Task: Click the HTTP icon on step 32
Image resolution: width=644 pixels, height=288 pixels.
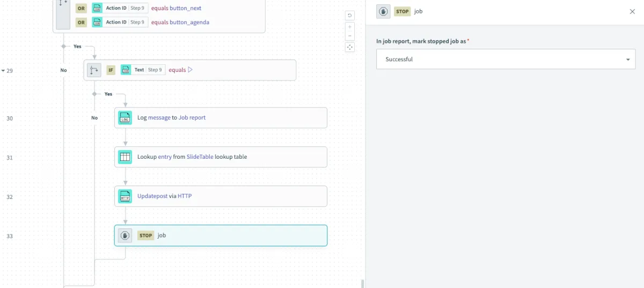Action: [125, 196]
